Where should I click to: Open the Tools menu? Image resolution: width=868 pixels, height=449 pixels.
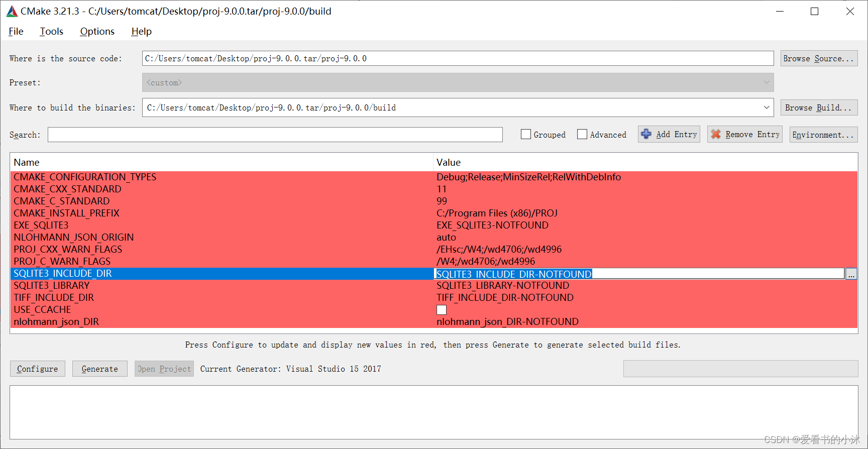point(52,31)
